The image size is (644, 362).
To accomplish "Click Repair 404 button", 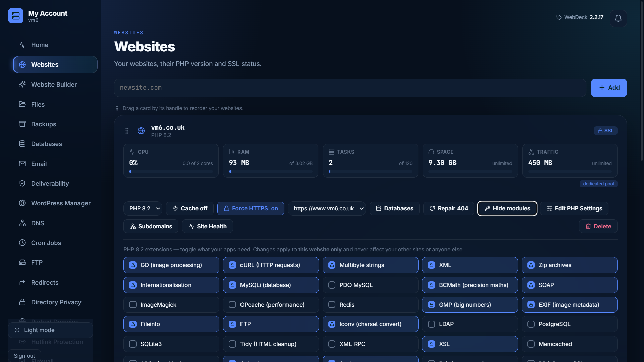I will pyautogui.click(x=449, y=208).
